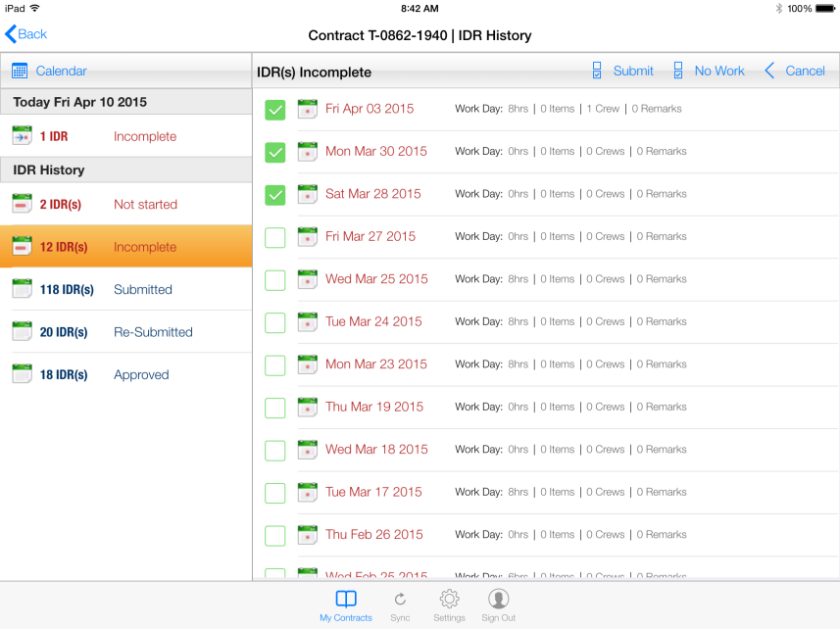840x629 pixels.
Task: Check the Fri Mar 27 2015 checkbox
Action: pos(275,237)
